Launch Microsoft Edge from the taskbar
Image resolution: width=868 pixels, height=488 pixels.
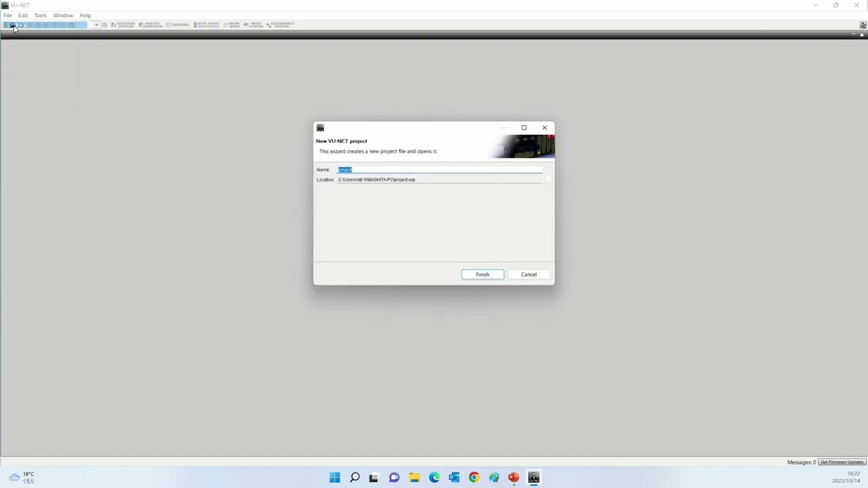434,478
